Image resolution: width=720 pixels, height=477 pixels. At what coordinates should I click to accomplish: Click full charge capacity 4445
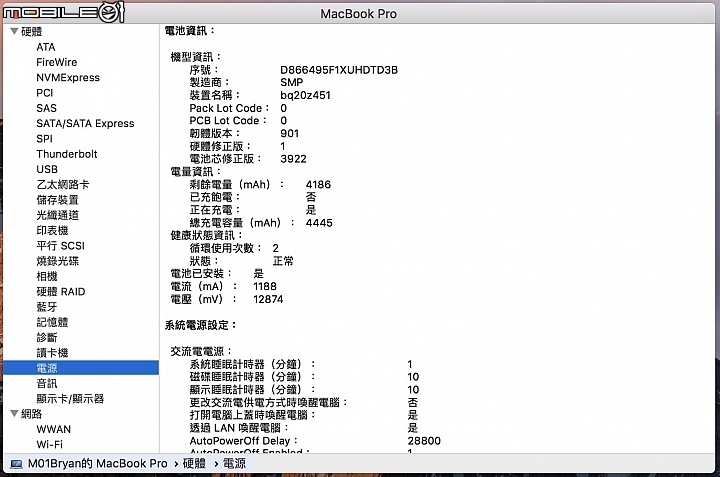click(x=319, y=223)
